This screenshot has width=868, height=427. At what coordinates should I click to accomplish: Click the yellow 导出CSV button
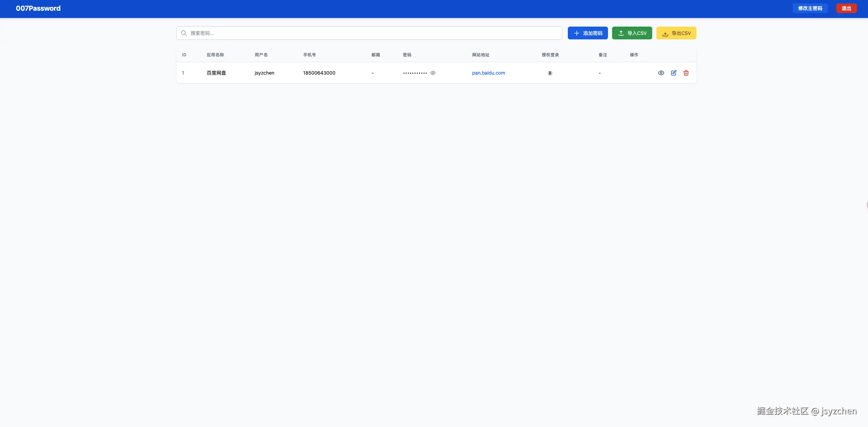pos(676,33)
